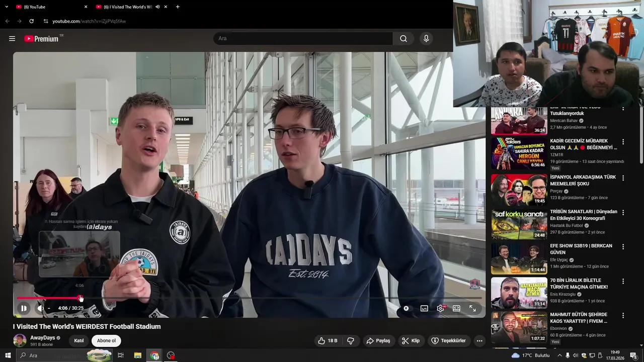Open the YouTube guide hamburger menu
The width and height of the screenshot is (644, 362).
pyautogui.click(x=12, y=39)
